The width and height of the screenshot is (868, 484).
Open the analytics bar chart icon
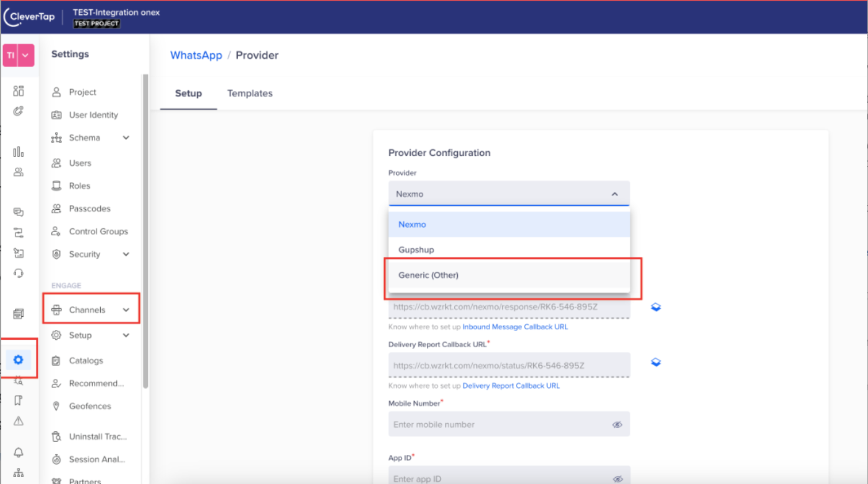(x=19, y=152)
